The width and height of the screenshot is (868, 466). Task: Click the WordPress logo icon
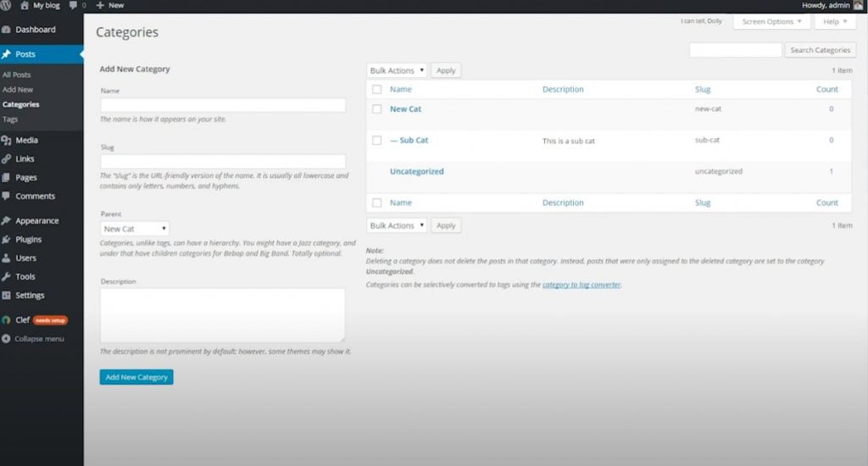(7, 5)
